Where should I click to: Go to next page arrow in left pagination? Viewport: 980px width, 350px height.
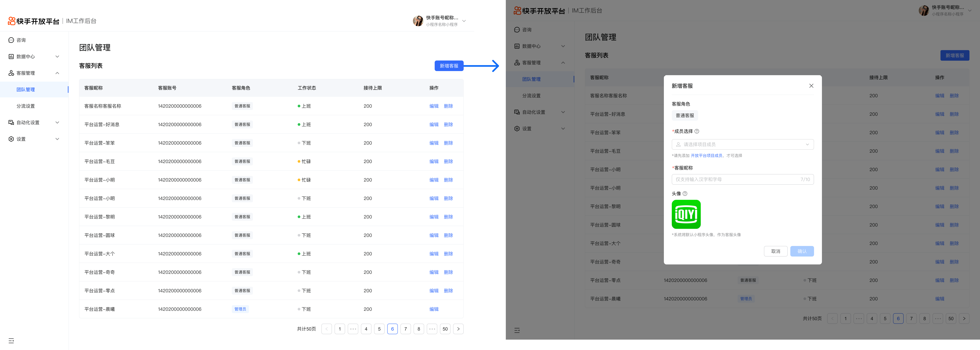[x=458, y=329]
